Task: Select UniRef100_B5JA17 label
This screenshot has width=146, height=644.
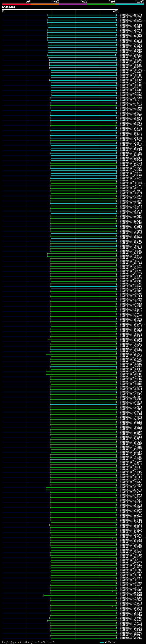Action: point(131,311)
